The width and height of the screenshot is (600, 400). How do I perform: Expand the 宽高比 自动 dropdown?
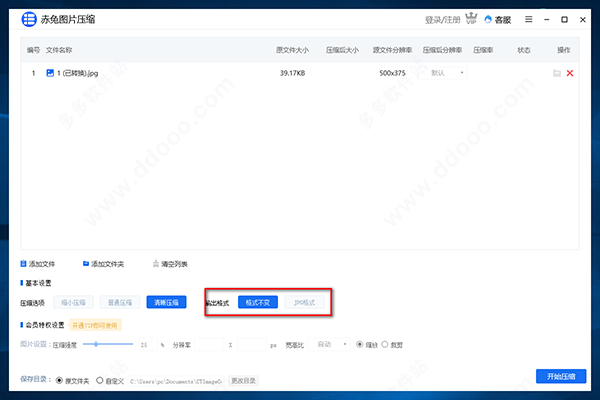pyautogui.click(x=329, y=344)
